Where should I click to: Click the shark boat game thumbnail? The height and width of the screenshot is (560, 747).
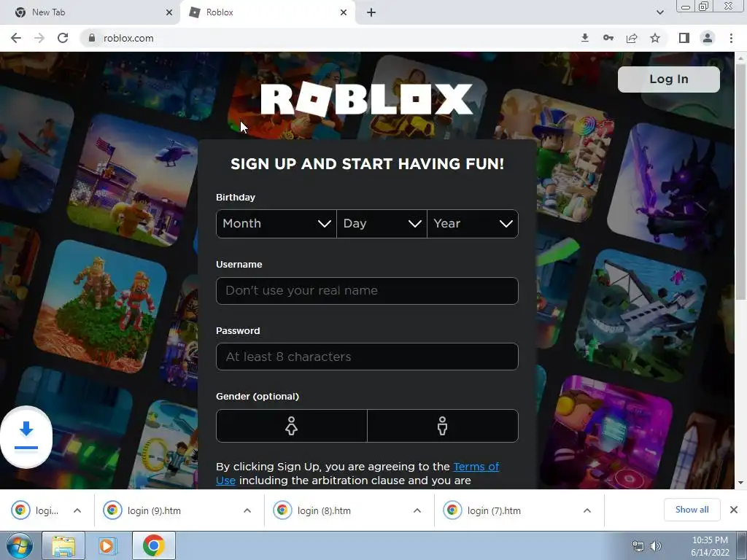tap(640, 314)
